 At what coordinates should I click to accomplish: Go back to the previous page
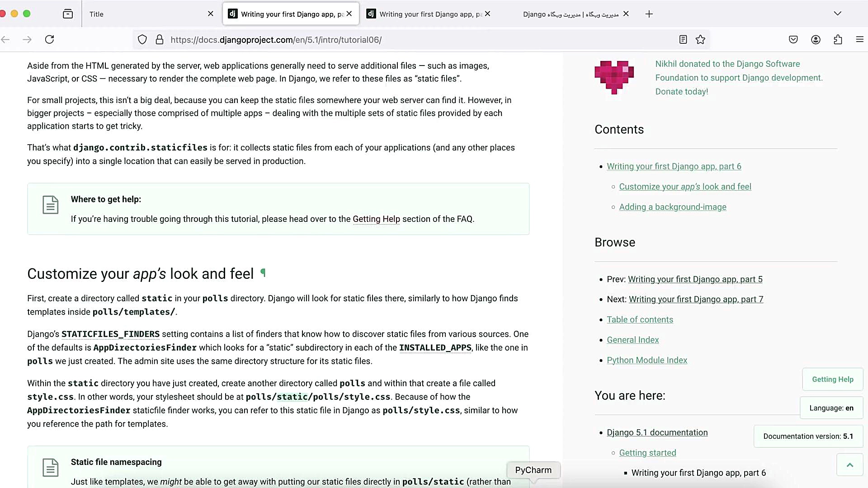click(5, 40)
